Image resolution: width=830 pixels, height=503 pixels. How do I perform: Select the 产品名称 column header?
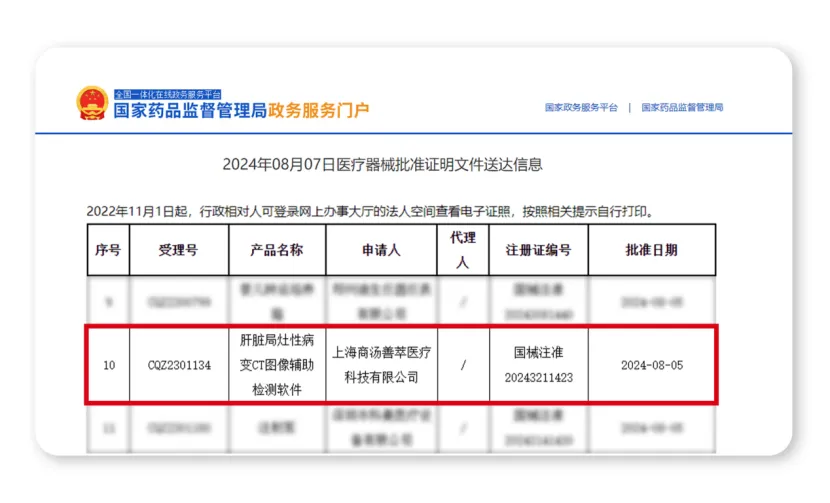(x=277, y=250)
